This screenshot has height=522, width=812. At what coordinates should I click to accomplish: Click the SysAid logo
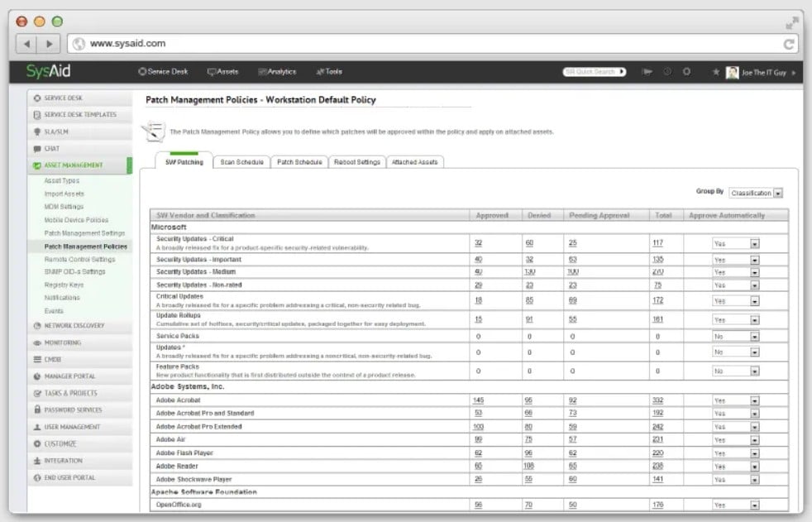[48, 71]
